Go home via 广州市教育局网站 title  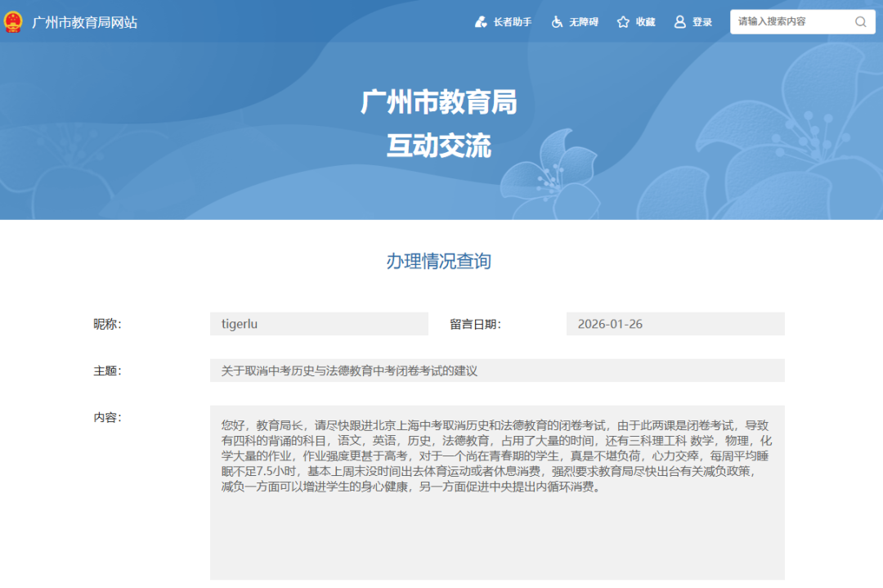[84, 22]
